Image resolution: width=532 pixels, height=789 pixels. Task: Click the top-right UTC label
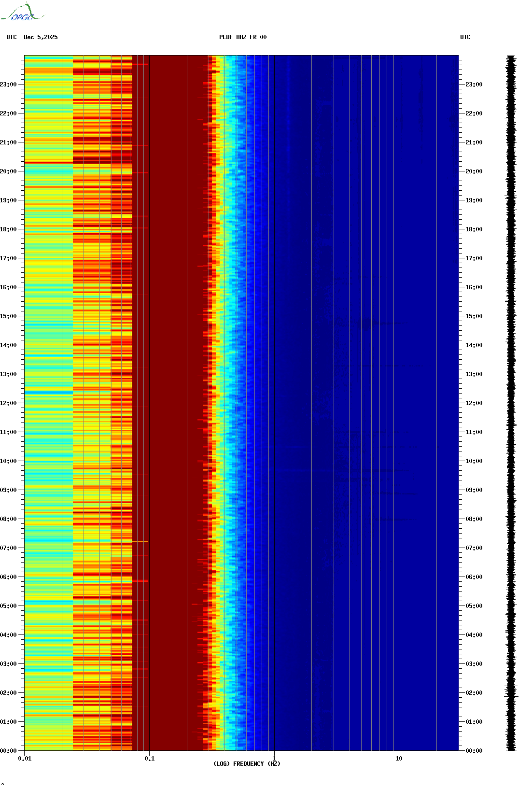click(465, 37)
